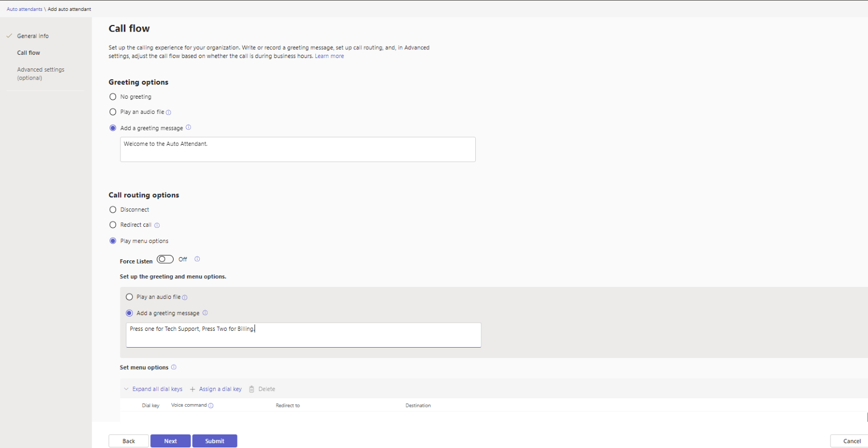The width and height of the screenshot is (868, 448).
Task: Click the Back button
Action: click(x=129, y=441)
